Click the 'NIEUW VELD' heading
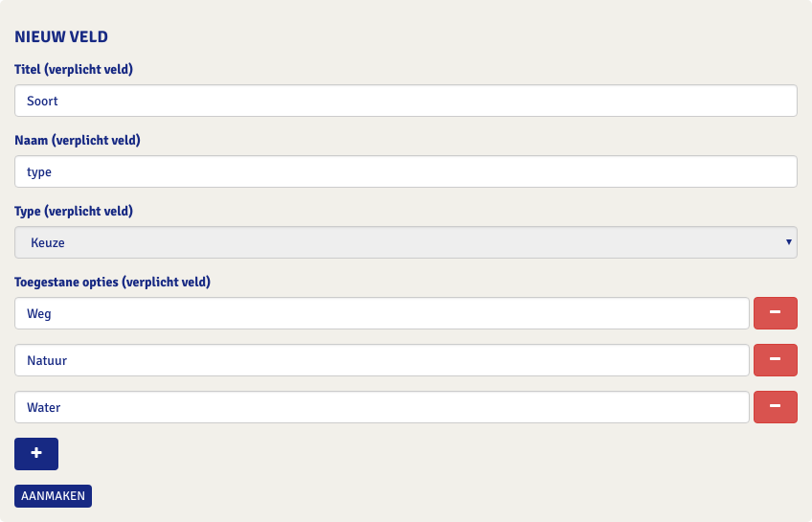The height and width of the screenshot is (522, 812). [x=61, y=37]
